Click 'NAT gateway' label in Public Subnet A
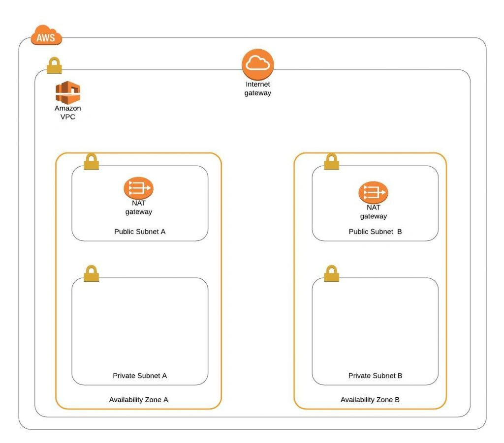The image size is (504, 443). pyautogui.click(x=138, y=207)
